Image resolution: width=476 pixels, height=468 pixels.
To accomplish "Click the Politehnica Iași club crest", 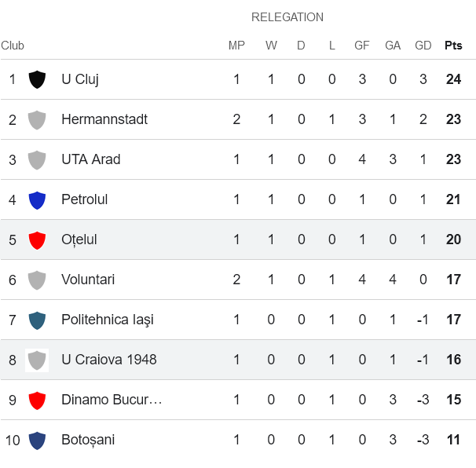I will (x=37, y=320).
